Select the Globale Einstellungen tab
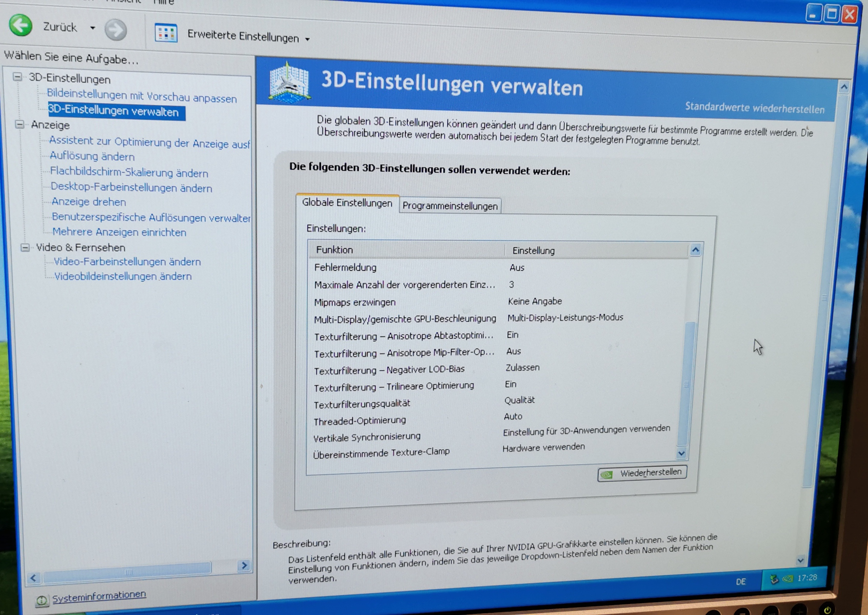Image resolution: width=868 pixels, height=615 pixels. 347,203
